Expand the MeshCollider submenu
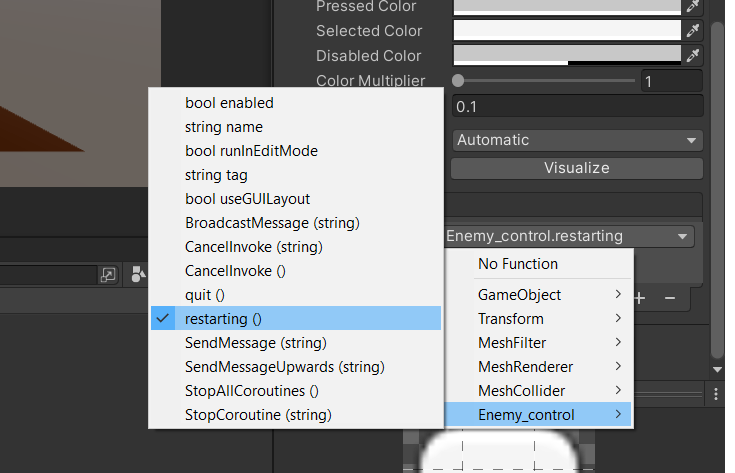735x473 pixels. point(539,390)
